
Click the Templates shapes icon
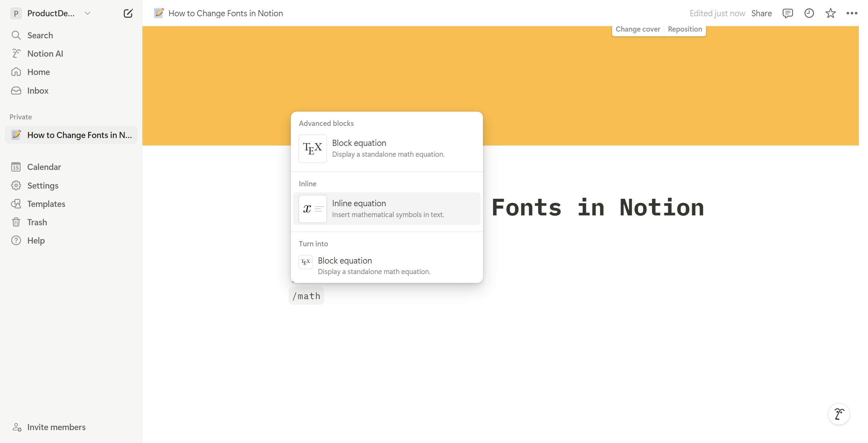coord(16,204)
